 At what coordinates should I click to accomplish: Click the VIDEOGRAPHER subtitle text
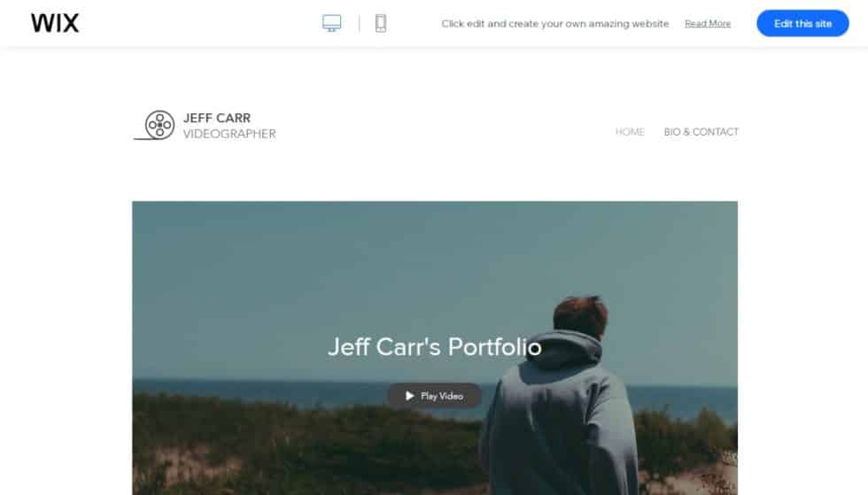click(x=229, y=134)
